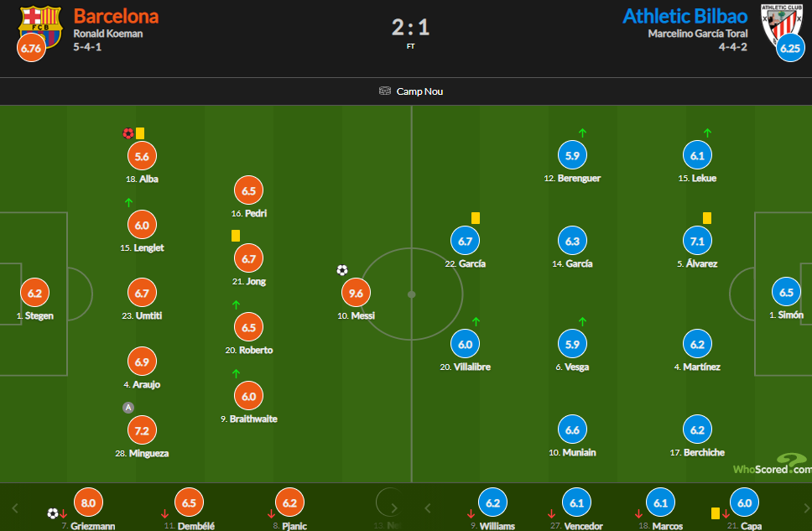Click the Athletic Bilbao club crest
Screen dimensions: 812x531
point(782,25)
